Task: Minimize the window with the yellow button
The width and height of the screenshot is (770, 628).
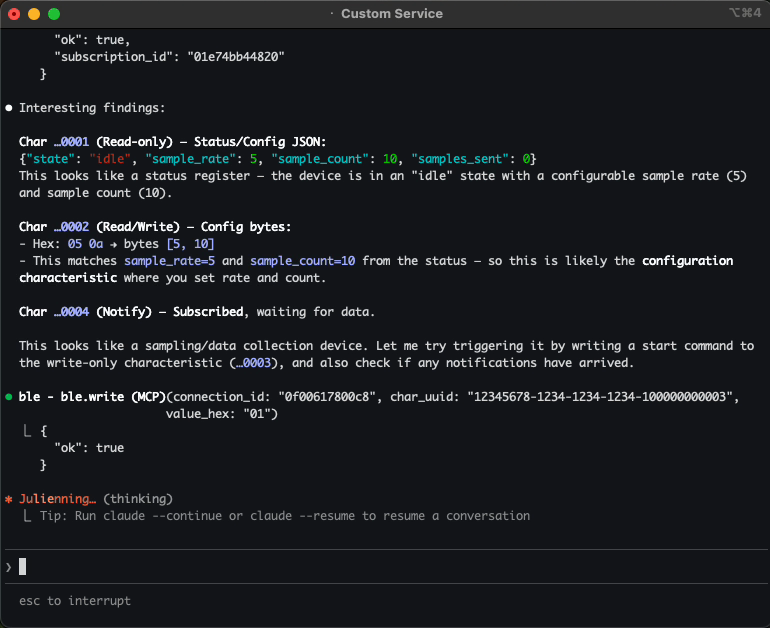Action: coord(34,14)
